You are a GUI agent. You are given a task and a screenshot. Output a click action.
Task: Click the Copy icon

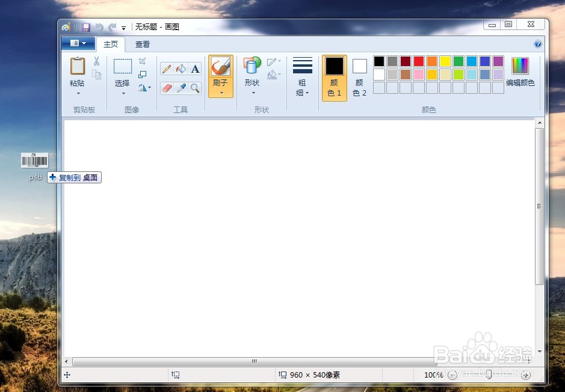click(96, 75)
